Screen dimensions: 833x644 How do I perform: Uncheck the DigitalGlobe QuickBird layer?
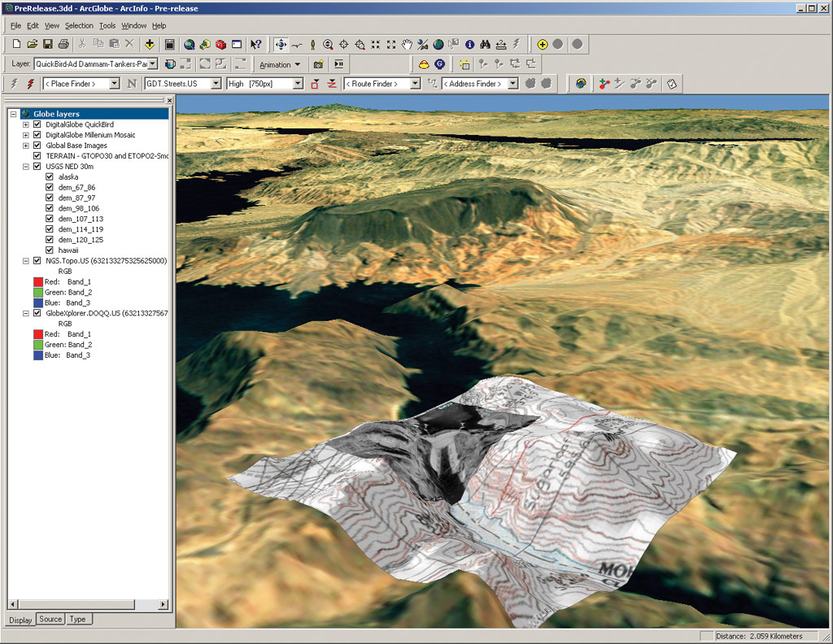[x=37, y=124]
